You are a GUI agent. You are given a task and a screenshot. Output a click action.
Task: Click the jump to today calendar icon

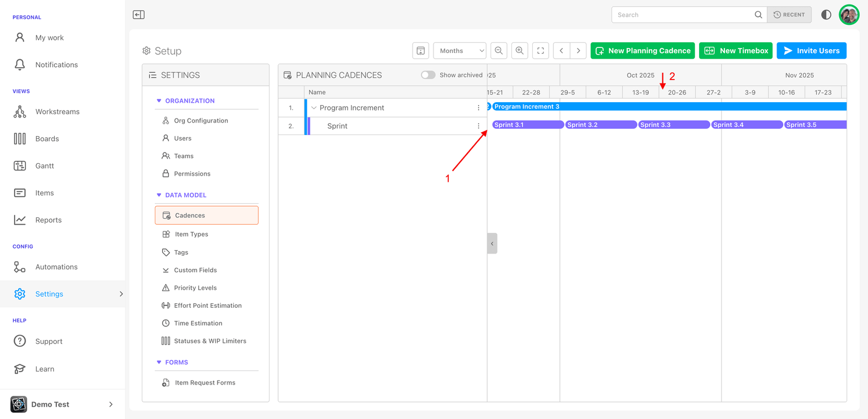click(x=420, y=51)
